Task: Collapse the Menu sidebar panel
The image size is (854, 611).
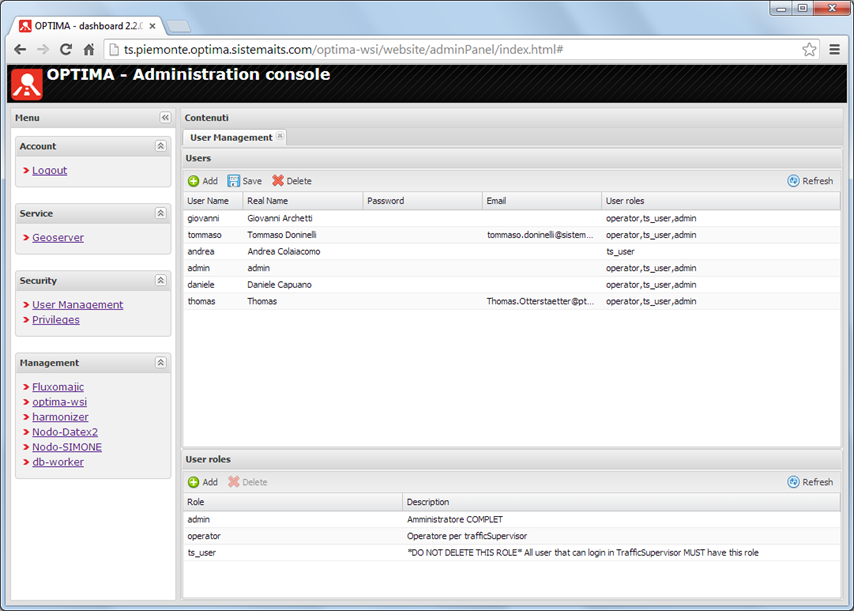Action: pyautogui.click(x=165, y=118)
